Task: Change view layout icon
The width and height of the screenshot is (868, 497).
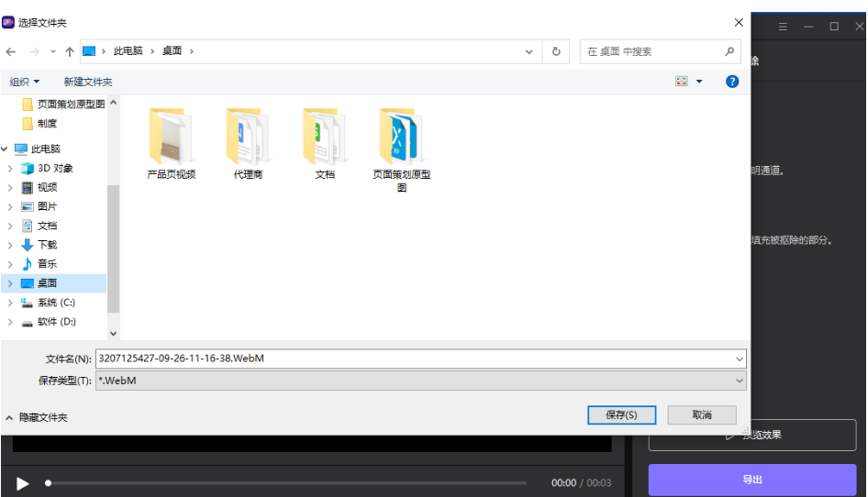Action: [682, 82]
